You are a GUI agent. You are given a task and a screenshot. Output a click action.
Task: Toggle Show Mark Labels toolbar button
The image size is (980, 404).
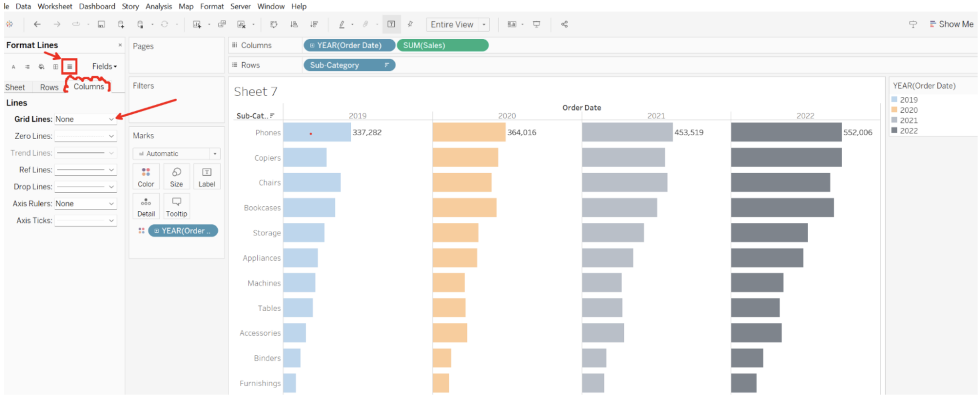coord(391,24)
